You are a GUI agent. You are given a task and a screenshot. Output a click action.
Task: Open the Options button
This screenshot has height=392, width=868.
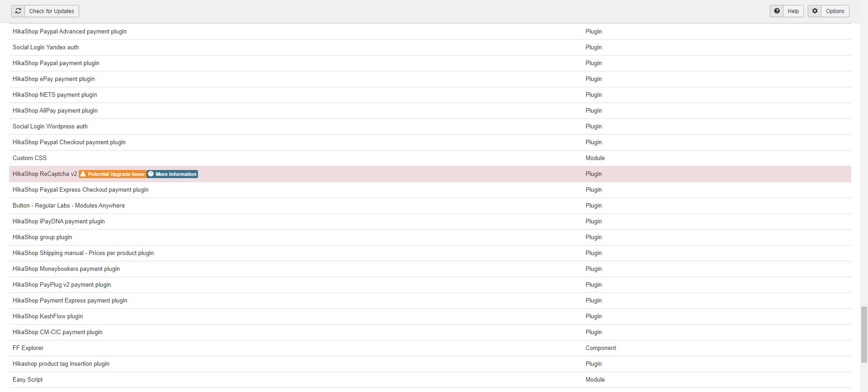pos(828,11)
